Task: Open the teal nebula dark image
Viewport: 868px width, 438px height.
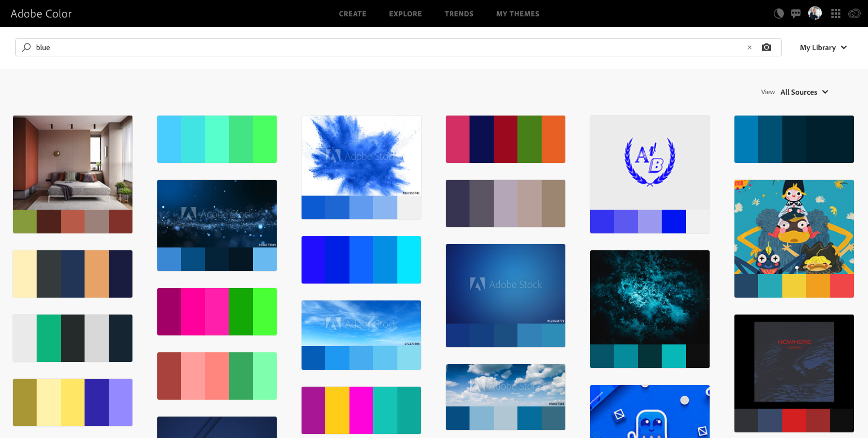Action: tap(650, 297)
